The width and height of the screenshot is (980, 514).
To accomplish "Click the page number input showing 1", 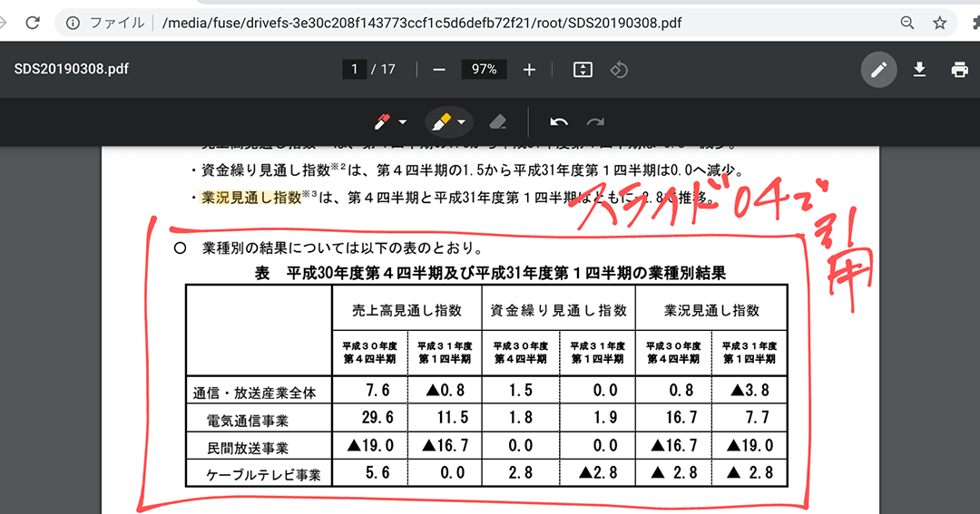I will (x=355, y=69).
